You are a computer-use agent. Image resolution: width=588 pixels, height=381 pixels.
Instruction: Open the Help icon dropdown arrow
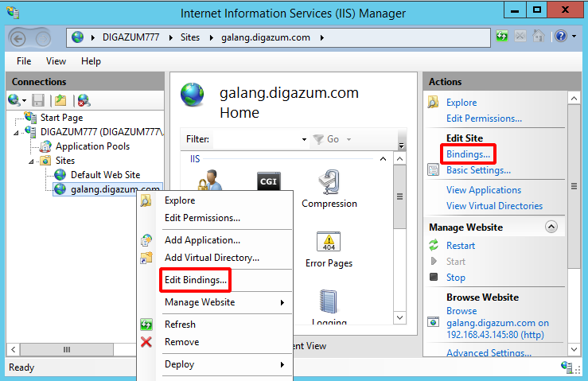click(x=574, y=37)
